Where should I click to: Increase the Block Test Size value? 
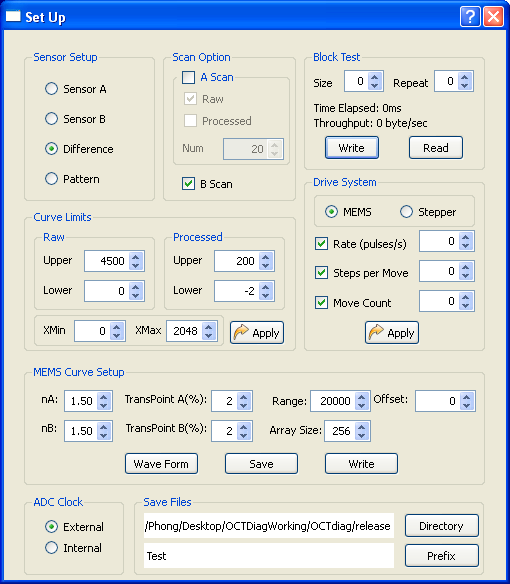tap(375, 77)
